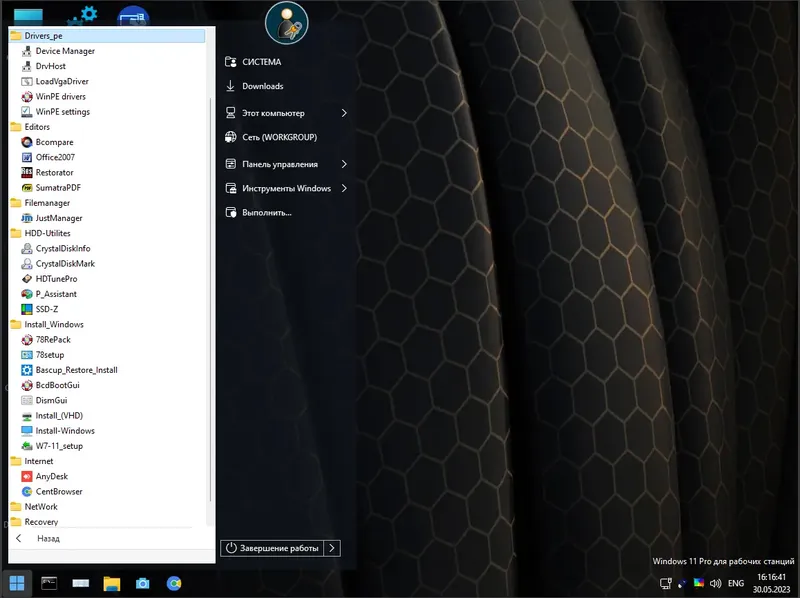The height and width of the screenshot is (598, 800).
Task: Select the Recovery category
Action: click(42, 521)
